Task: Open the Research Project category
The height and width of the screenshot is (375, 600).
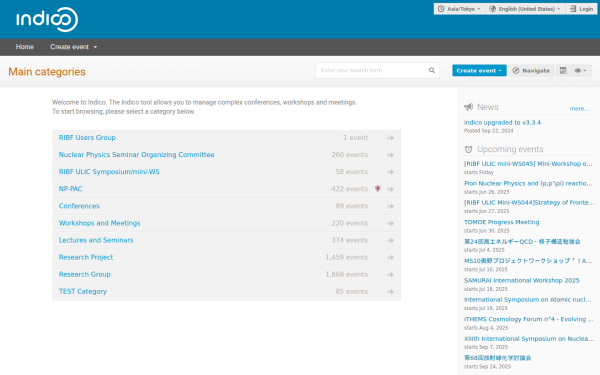Action: (x=86, y=257)
